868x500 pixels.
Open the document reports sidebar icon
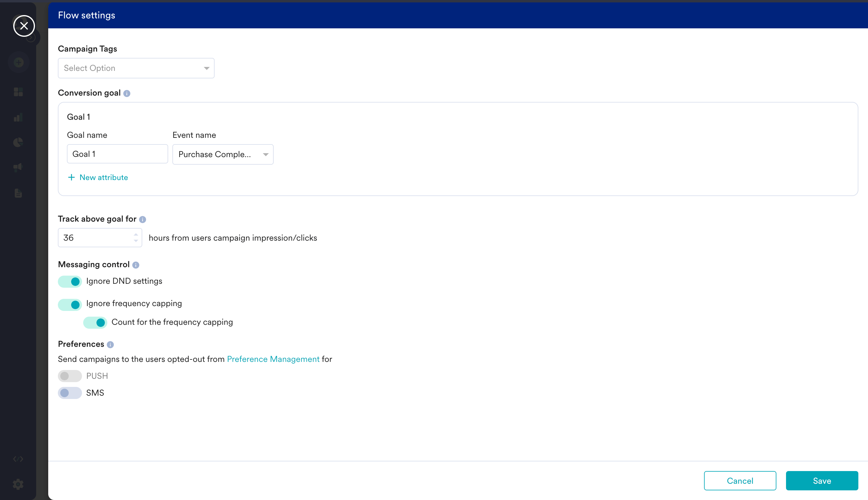[18, 193]
